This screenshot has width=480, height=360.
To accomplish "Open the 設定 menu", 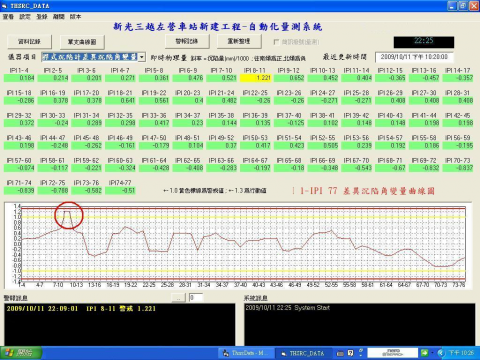I will 25,17.
